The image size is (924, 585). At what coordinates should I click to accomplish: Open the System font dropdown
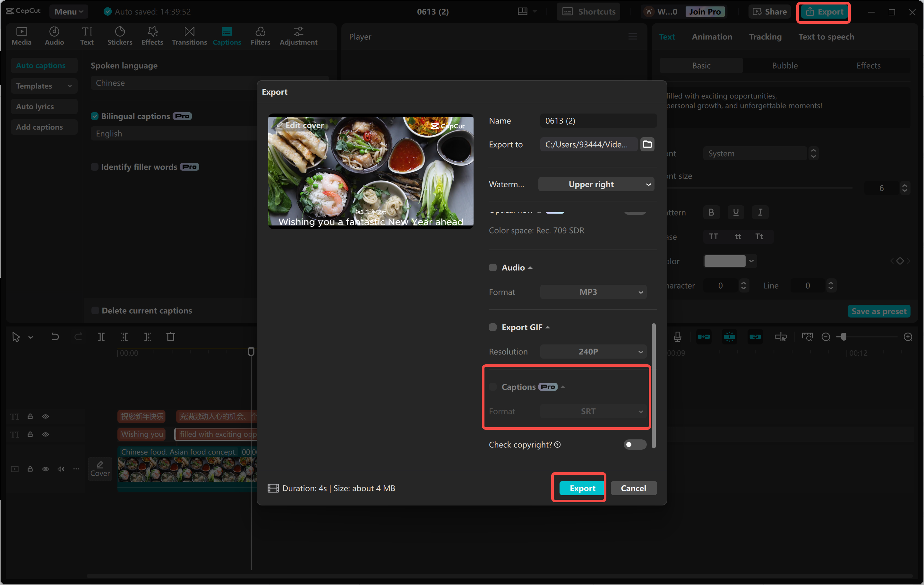tap(755, 153)
